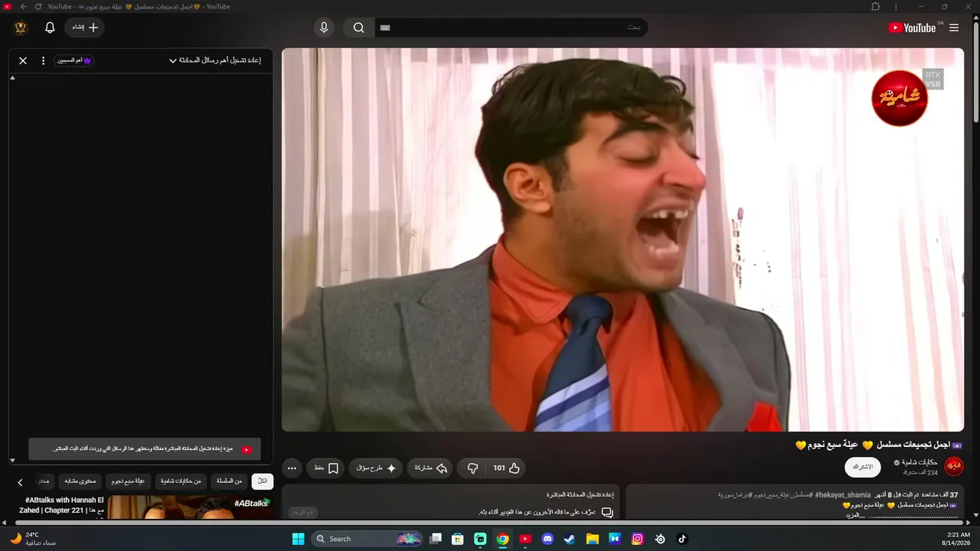Open the YouTube guide hamburger menu

coord(954,28)
